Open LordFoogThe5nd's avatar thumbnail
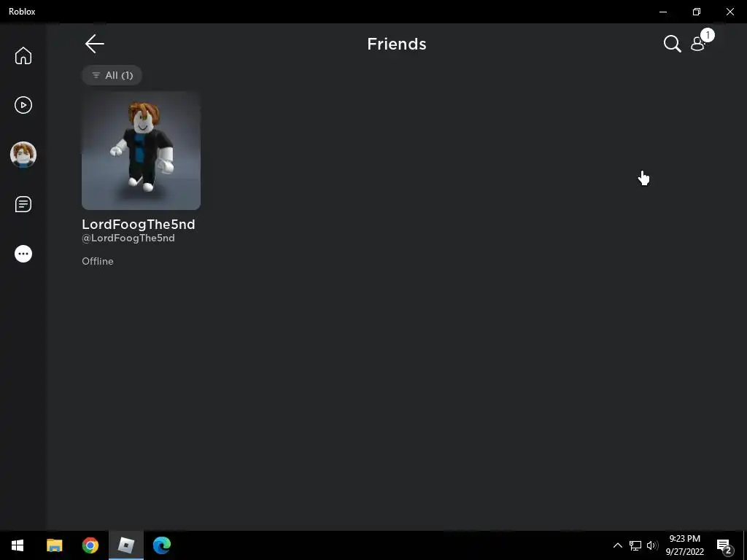The width and height of the screenshot is (747, 560). [141, 150]
